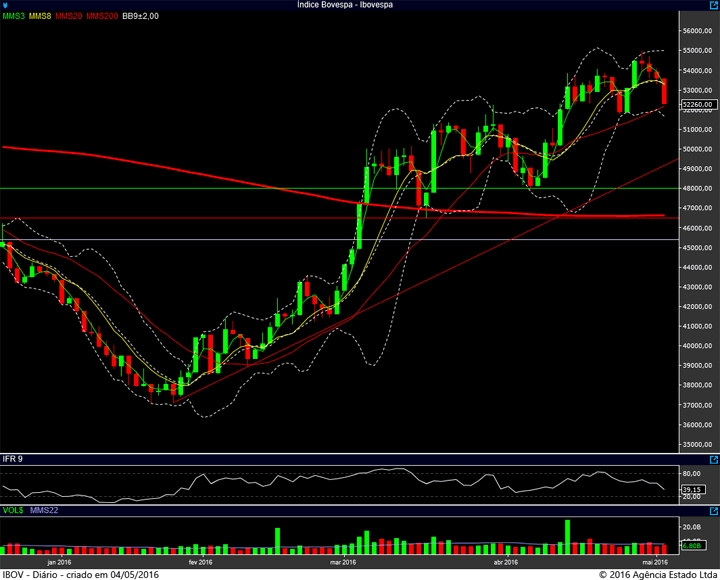This screenshot has width=720, height=580.
Task: Select the yellow MMS8 indicator label
Action: point(40,16)
